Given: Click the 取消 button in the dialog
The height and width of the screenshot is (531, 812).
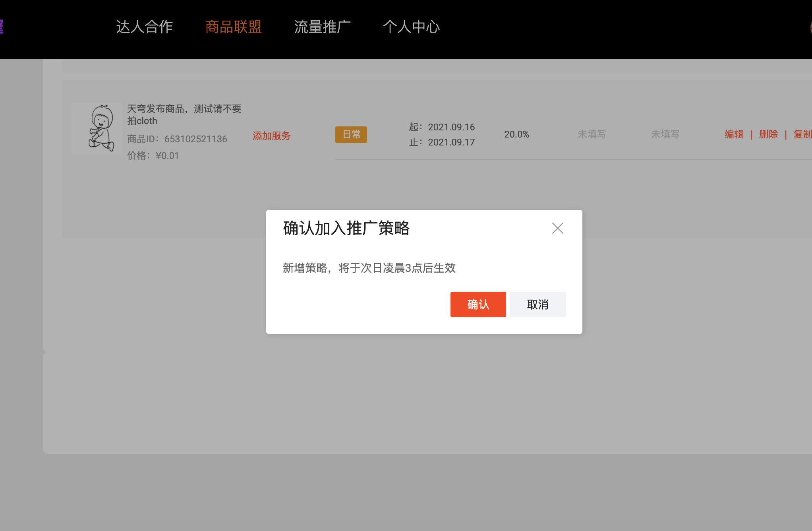Looking at the screenshot, I should coord(537,304).
